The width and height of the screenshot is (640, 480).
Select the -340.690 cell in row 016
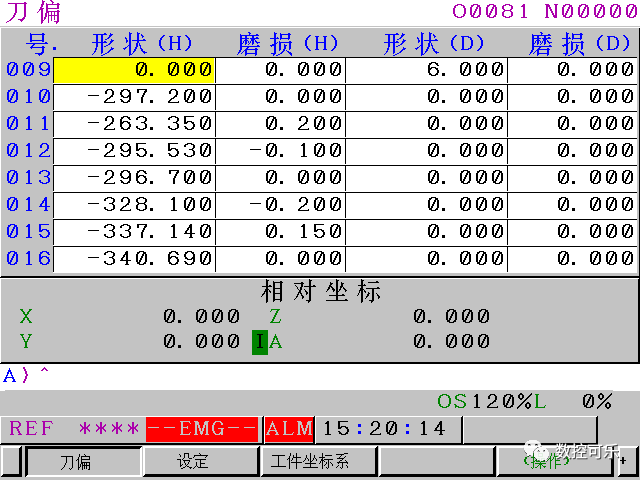(134, 259)
